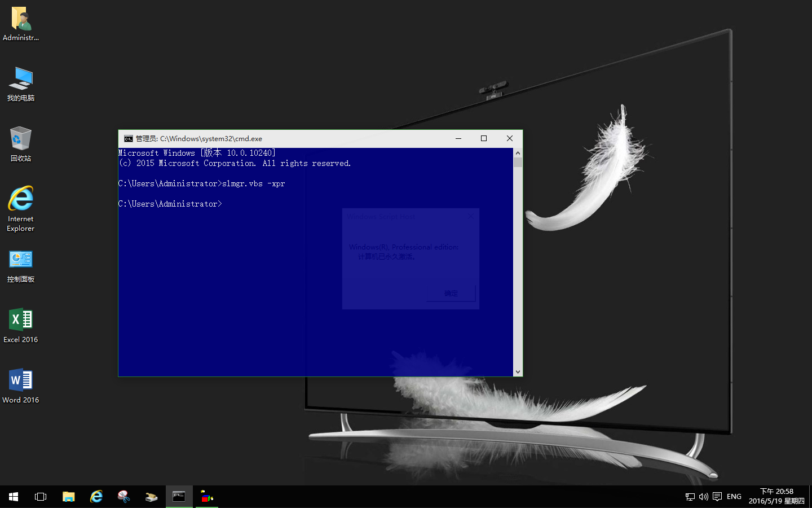The height and width of the screenshot is (508, 812).
Task: Click the empty C:\Users\Administrator> prompt line
Action: tap(170, 204)
